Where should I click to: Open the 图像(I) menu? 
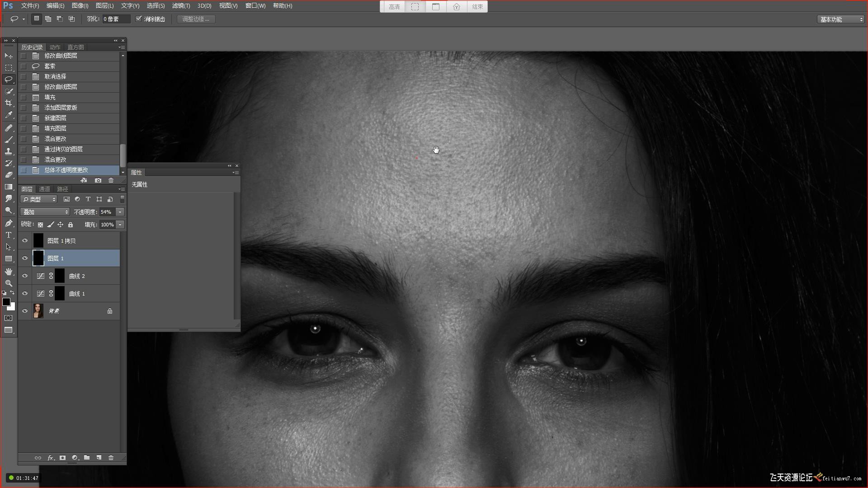pos(80,5)
